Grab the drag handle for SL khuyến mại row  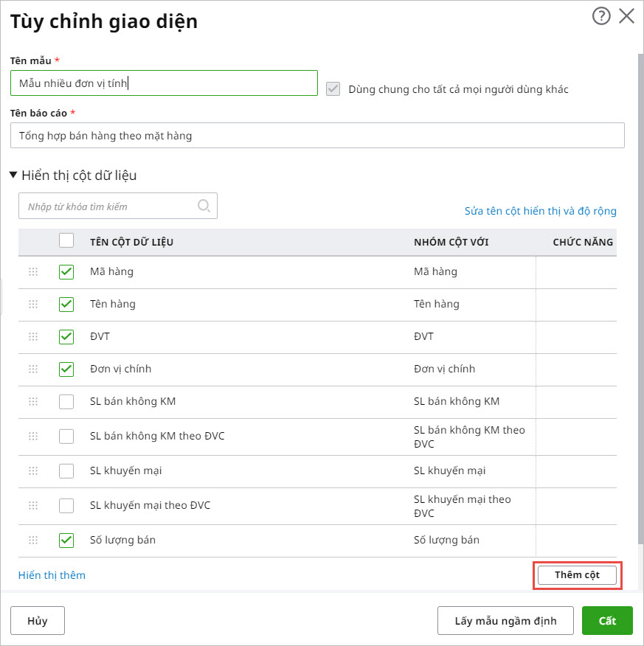(x=33, y=471)
